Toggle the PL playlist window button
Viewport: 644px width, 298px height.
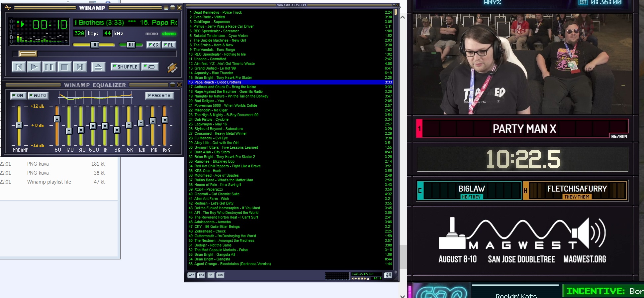169,45
